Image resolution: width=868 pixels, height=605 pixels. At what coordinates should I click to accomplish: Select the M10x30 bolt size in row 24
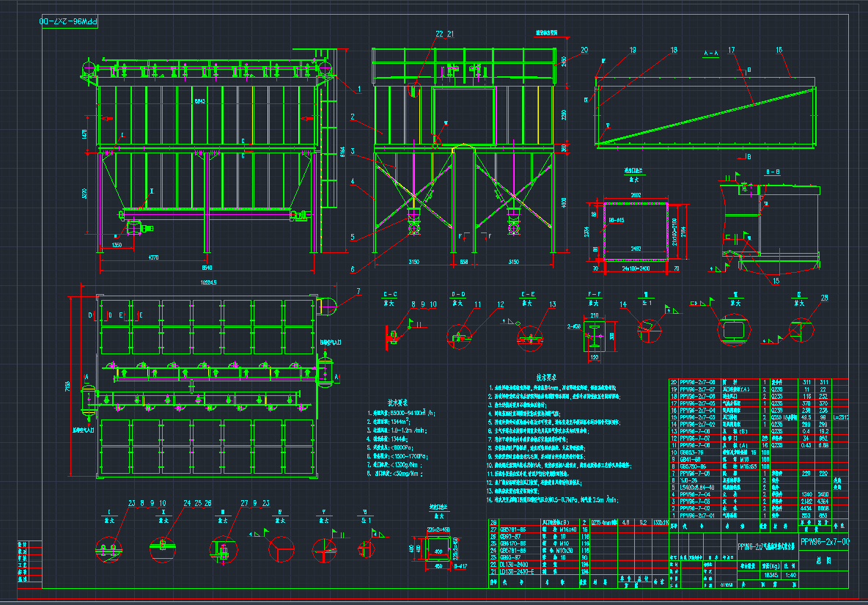click(564, 551)
